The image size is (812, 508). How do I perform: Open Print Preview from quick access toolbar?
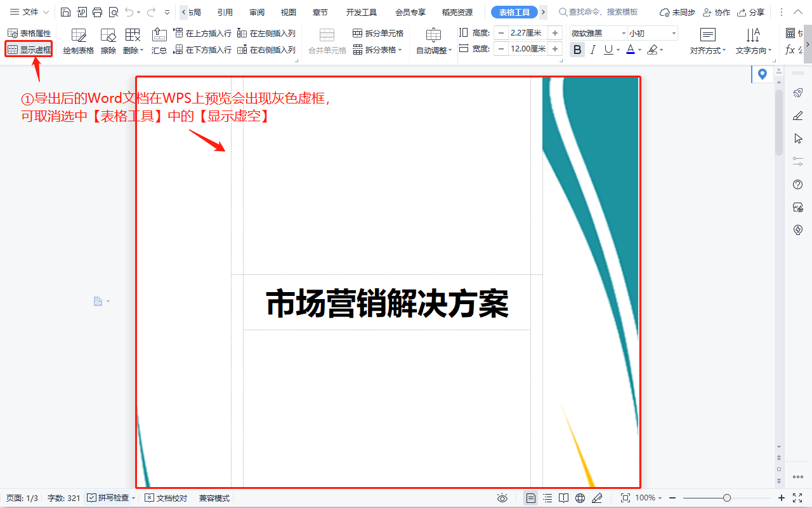tap(113, 12)
